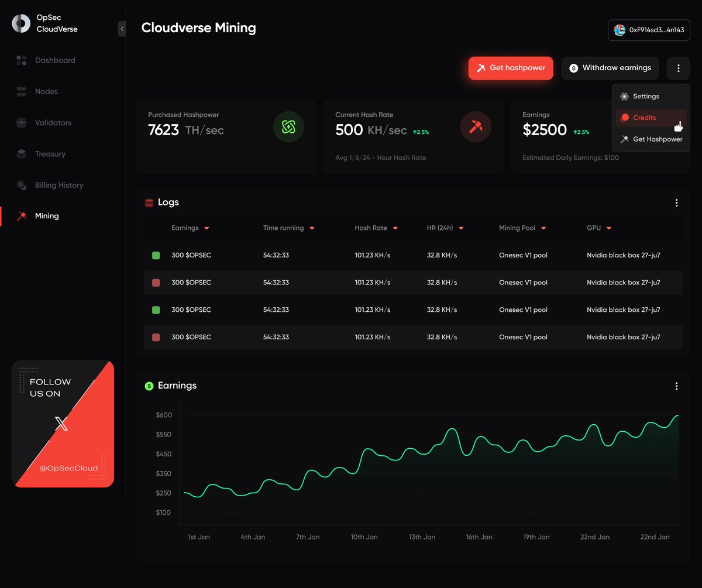This screenshot has width=702, height=588.
Task: Select Credits from the options menu
Action: click(x=644, y=118)
